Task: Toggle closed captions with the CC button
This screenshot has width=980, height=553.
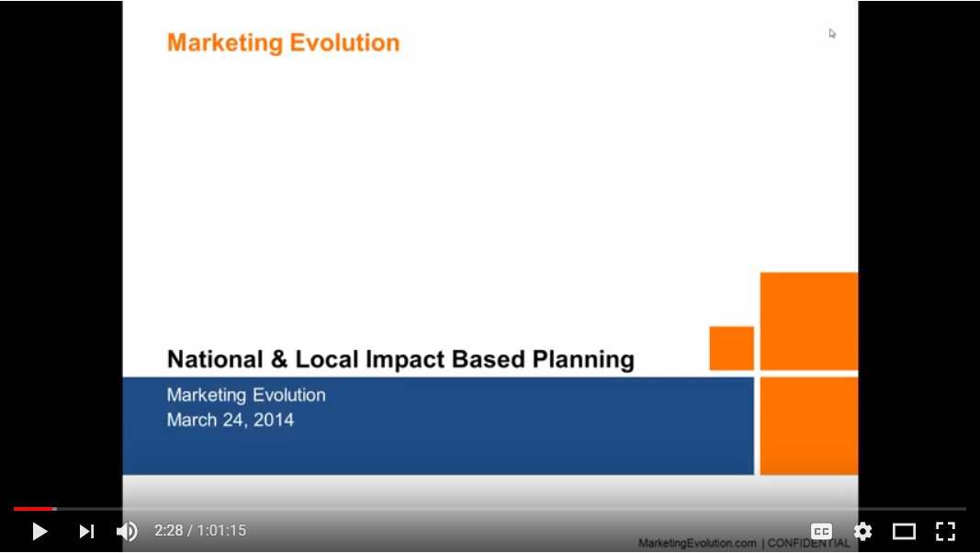Action: tap(821, 531)
